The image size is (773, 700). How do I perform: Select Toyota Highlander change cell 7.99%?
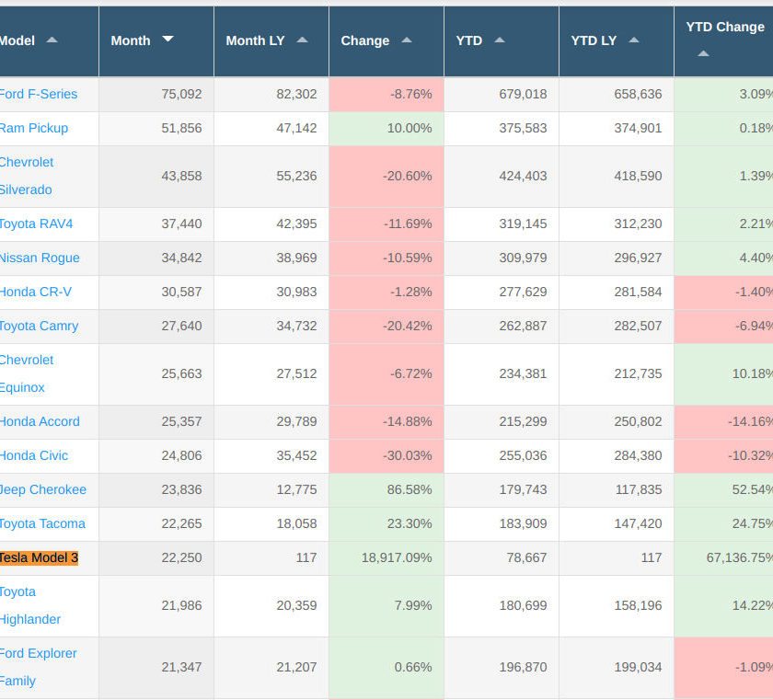[x=386, y=606]
